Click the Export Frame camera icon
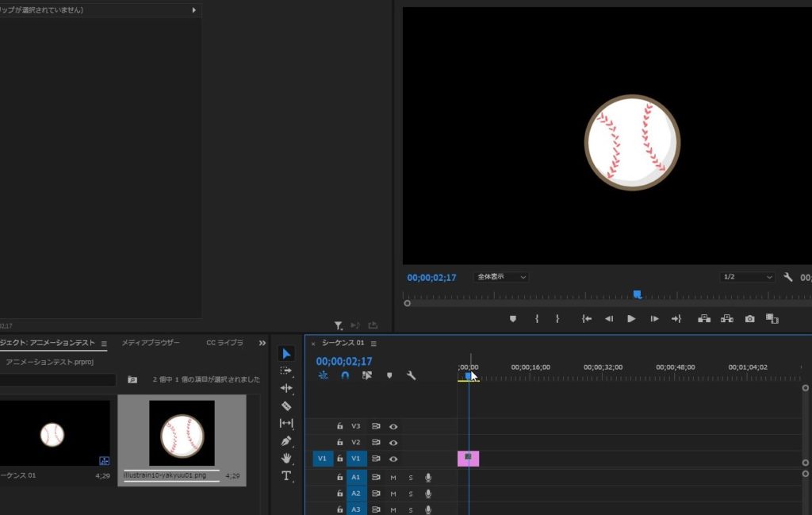The width and height of the screenshot is (812, 515). (749, 319)
